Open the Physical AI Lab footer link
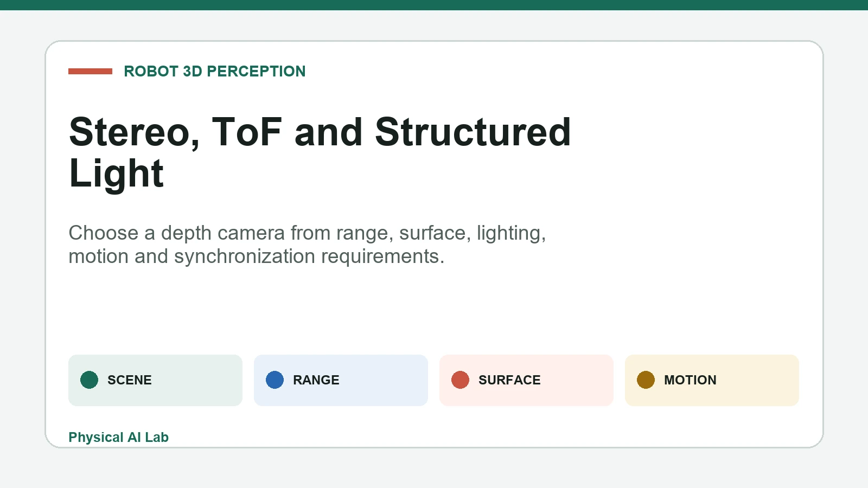 pyautogui.click(x=118, y=437)
